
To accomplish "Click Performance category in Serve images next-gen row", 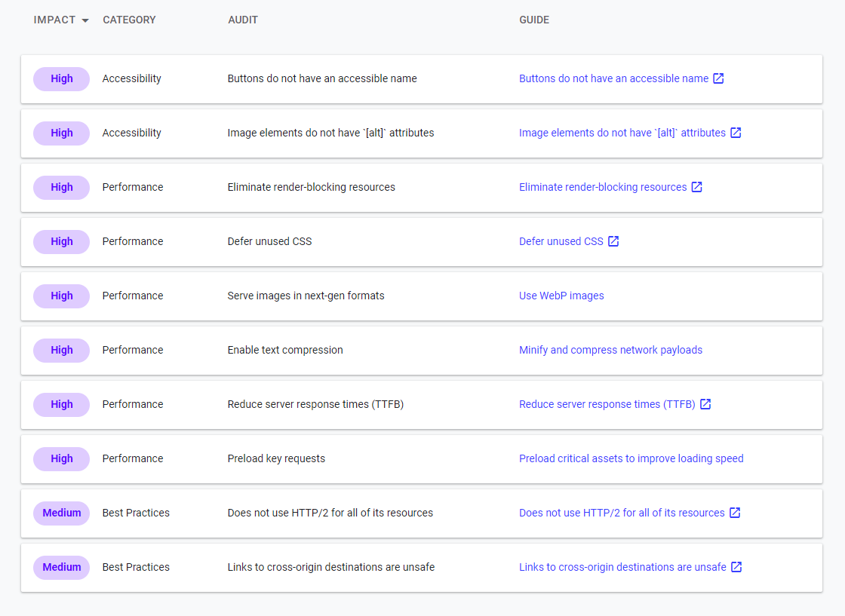I will click(133, 296).
